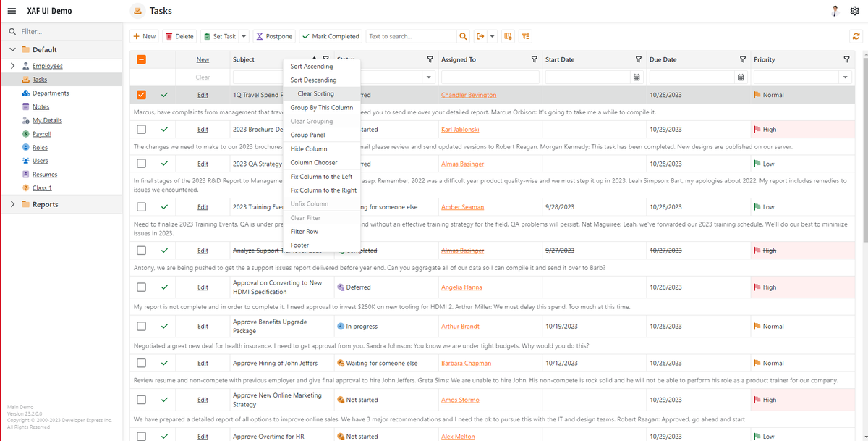Screen dimensions: 868x441
Task: Choose Sort Descending from the context menu
Action: [x=322, y=80]
